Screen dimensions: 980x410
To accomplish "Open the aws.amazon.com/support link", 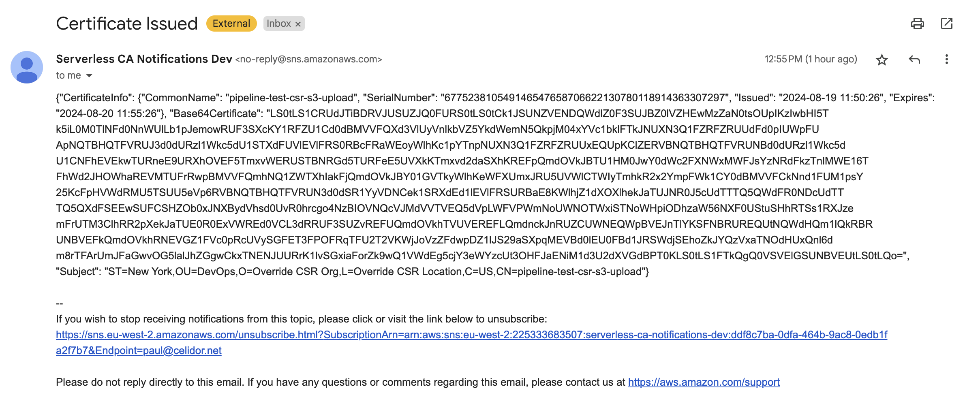I will (704, 382).
